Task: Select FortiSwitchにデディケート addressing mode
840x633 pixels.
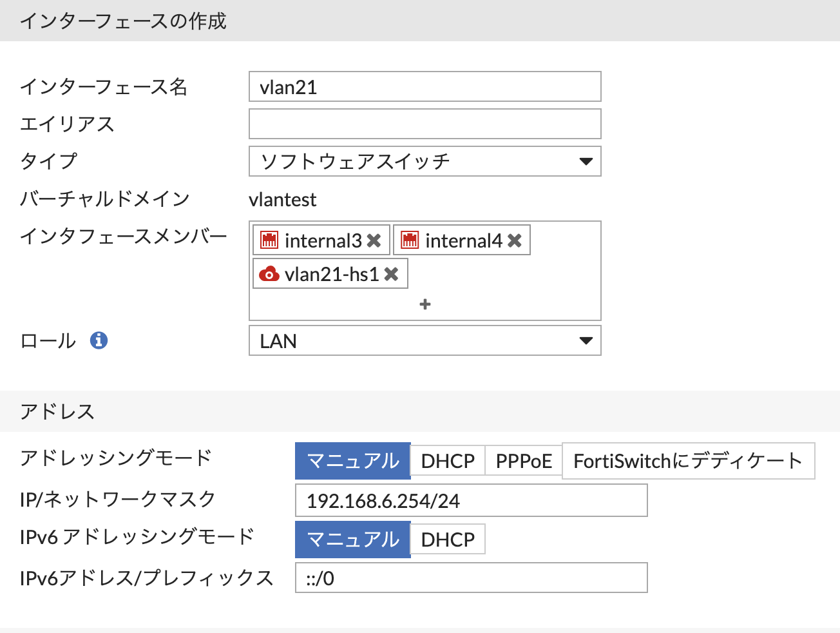Action: click(x=688, y=461)
